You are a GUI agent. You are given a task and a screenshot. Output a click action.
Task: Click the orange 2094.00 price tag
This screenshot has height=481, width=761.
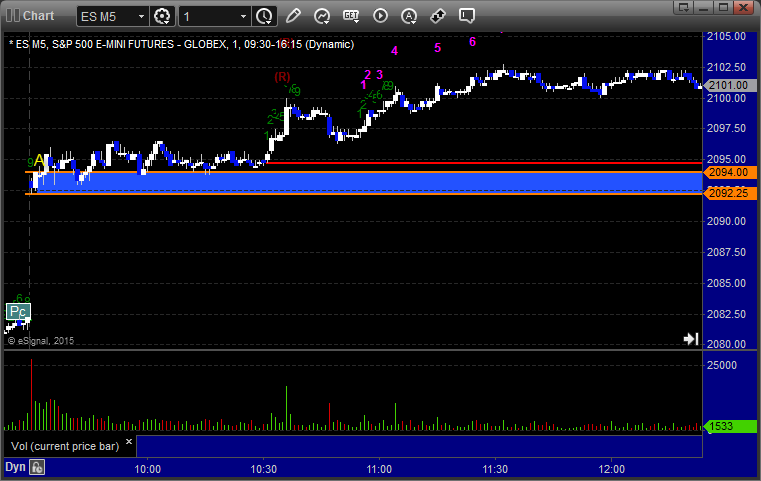(x=728, y=172)
